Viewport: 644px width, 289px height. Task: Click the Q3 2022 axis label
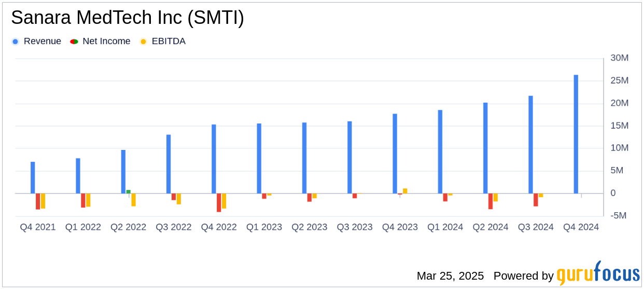tap(174, 227)
